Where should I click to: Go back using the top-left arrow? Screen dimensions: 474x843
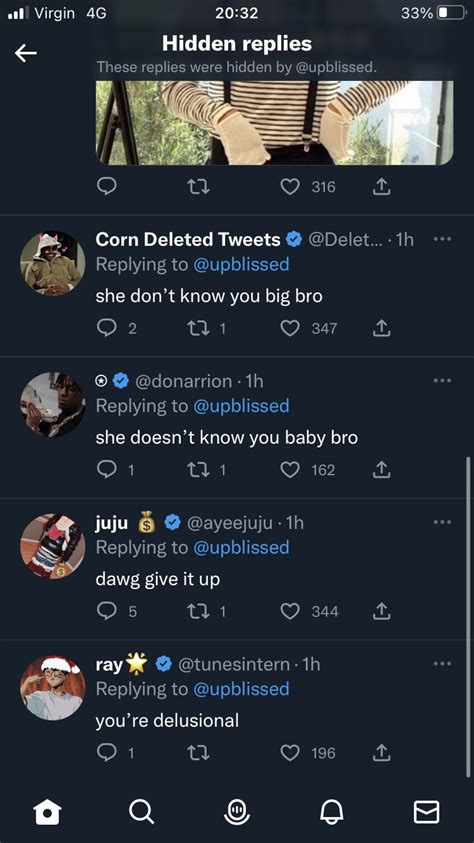26,53
